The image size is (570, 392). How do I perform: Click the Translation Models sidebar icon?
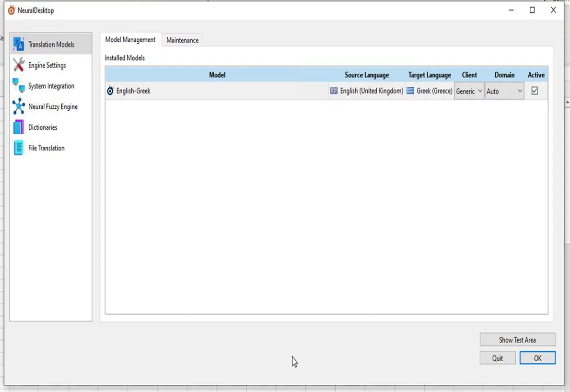point(19,44)
